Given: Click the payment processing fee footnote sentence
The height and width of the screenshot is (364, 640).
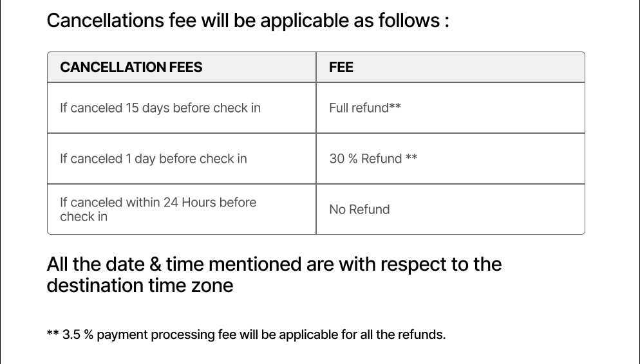Looking at the screenshot, I should (x=253, y=335).
